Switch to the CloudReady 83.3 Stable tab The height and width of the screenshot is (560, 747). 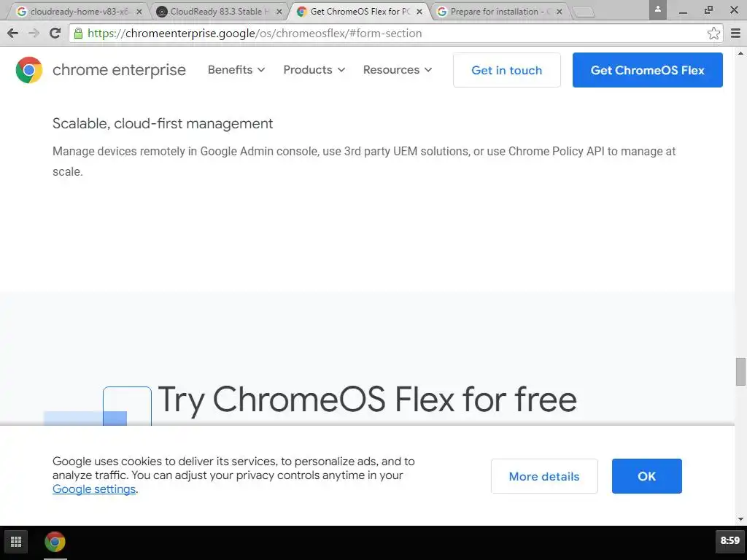click(x=217, y=12)
